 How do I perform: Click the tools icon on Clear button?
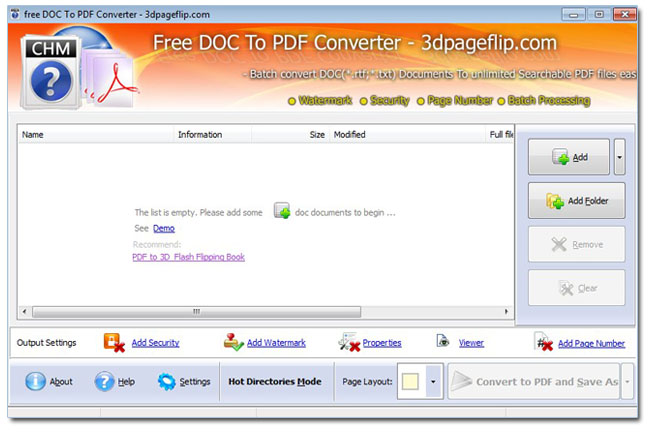(566, 288)
